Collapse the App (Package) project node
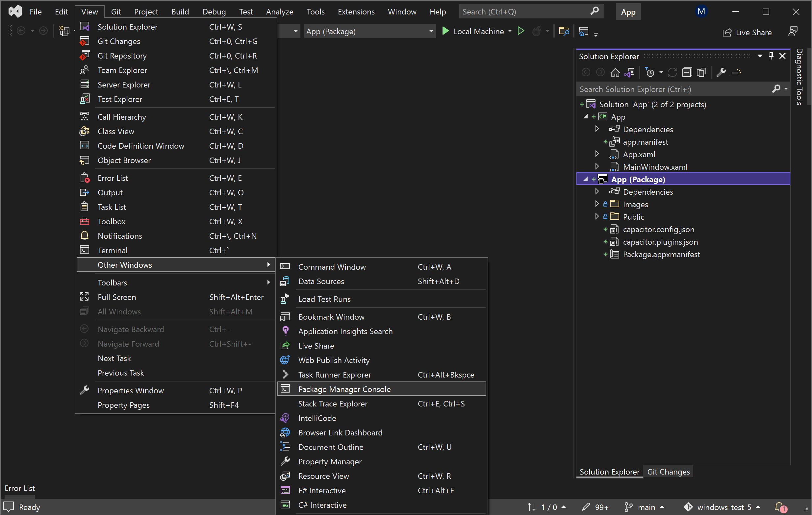Viewport: 812px width, 515px height. pyautogui.click(x=585, y=179)
